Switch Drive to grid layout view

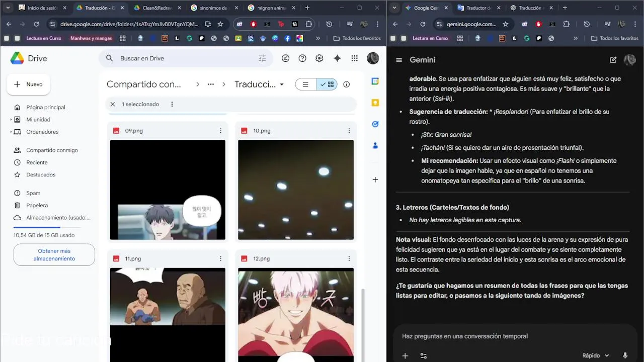point(327,84)
